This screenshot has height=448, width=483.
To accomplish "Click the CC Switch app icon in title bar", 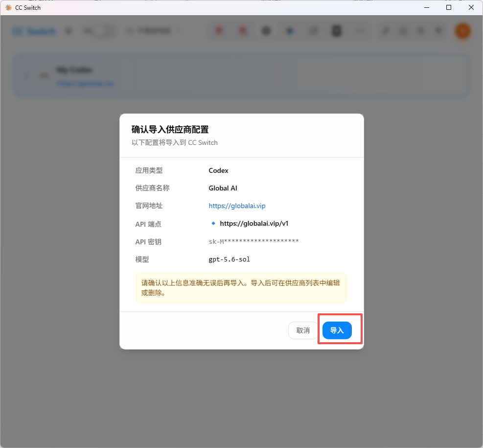I will tap(8, 8).
